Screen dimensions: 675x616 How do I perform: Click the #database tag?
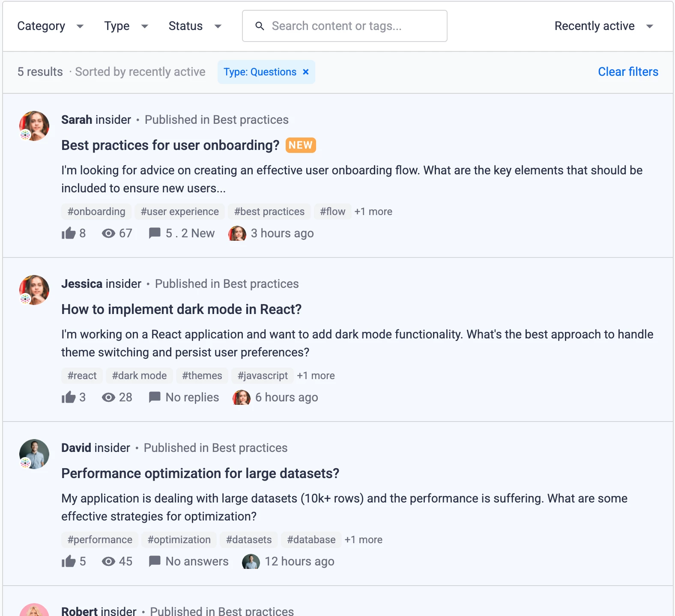(311, 540)
